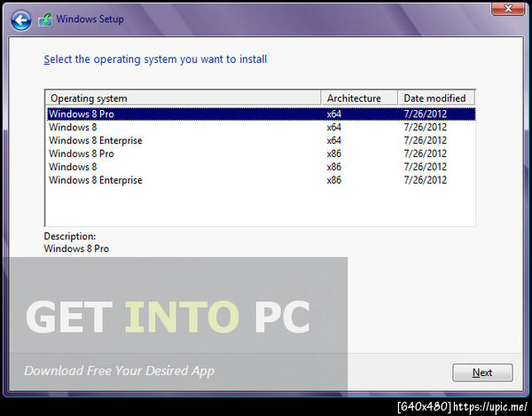Viewport: 532px width, 416px height.
Task: Sort by the Date modified column header
Action: (x=436, y=98)
